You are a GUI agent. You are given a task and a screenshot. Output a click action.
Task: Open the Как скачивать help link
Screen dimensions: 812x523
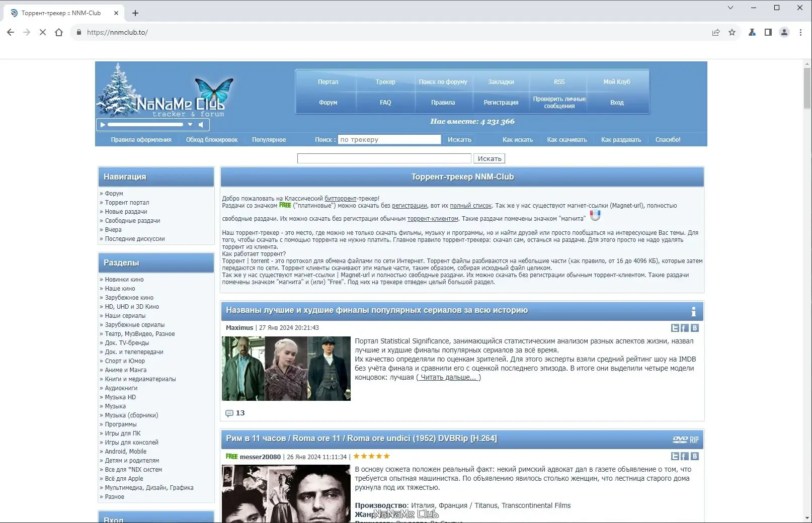point(567,140)
